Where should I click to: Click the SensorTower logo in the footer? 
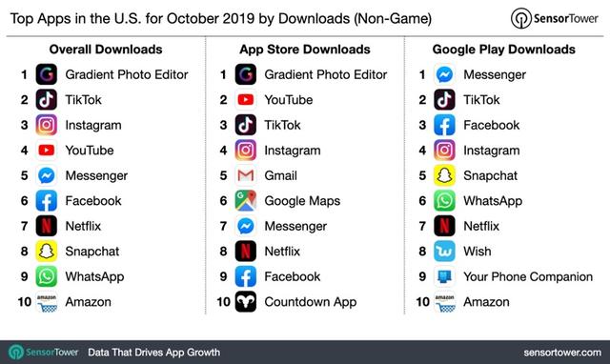coord(44,352)
